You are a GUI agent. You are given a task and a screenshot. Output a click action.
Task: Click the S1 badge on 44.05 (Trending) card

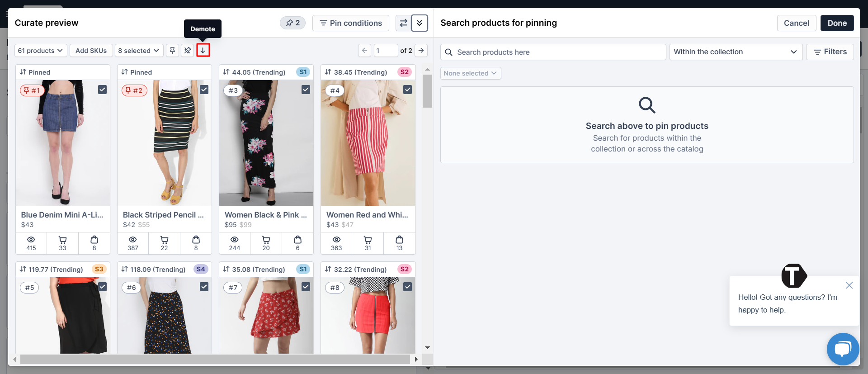303,72
